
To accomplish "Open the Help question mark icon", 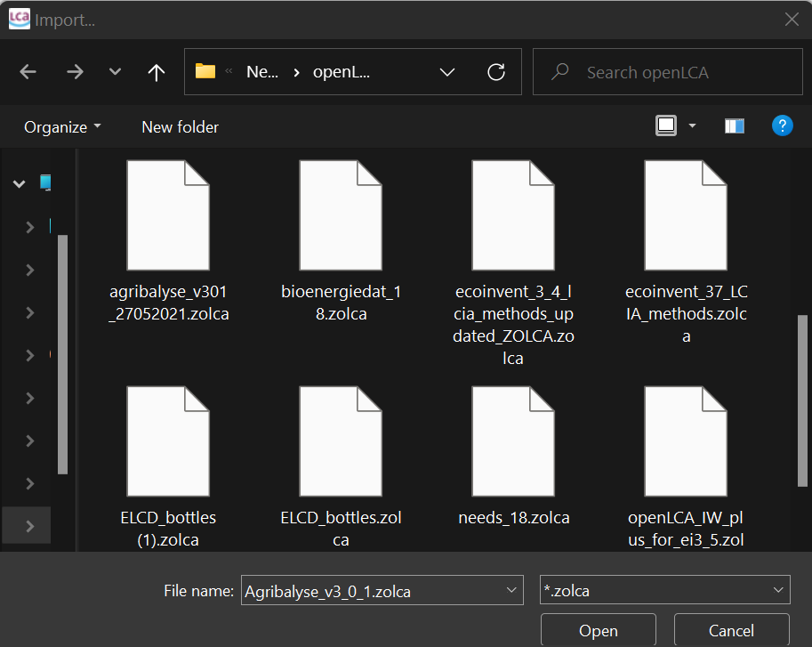I will [782, 126].
